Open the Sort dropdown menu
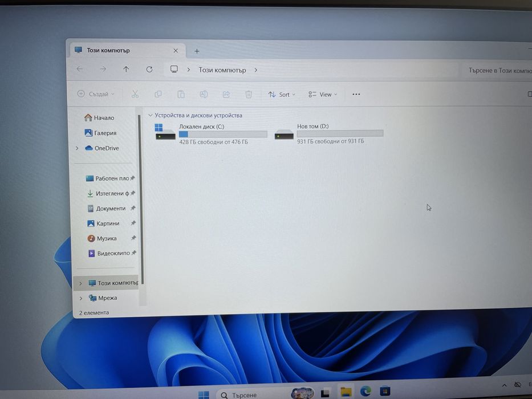Viewport: 532px width, 399px height. [282, 95]
